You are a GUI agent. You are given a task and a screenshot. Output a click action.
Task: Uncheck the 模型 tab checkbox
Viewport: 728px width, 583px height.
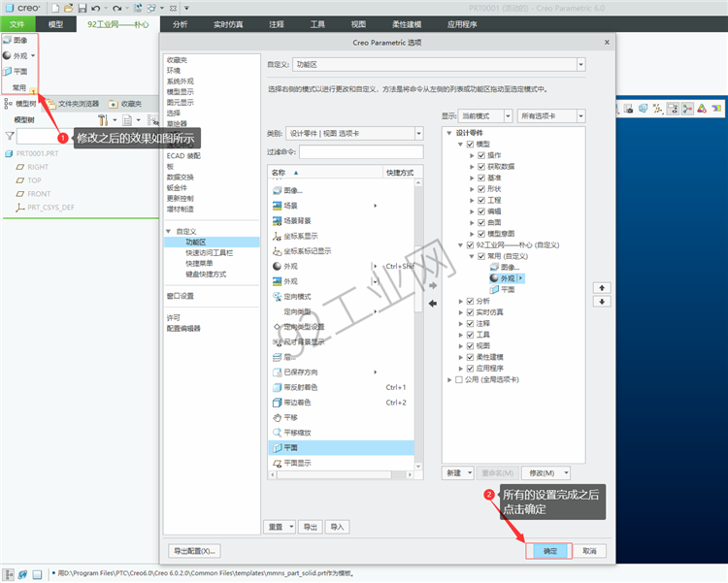click(x=471, y=145)
